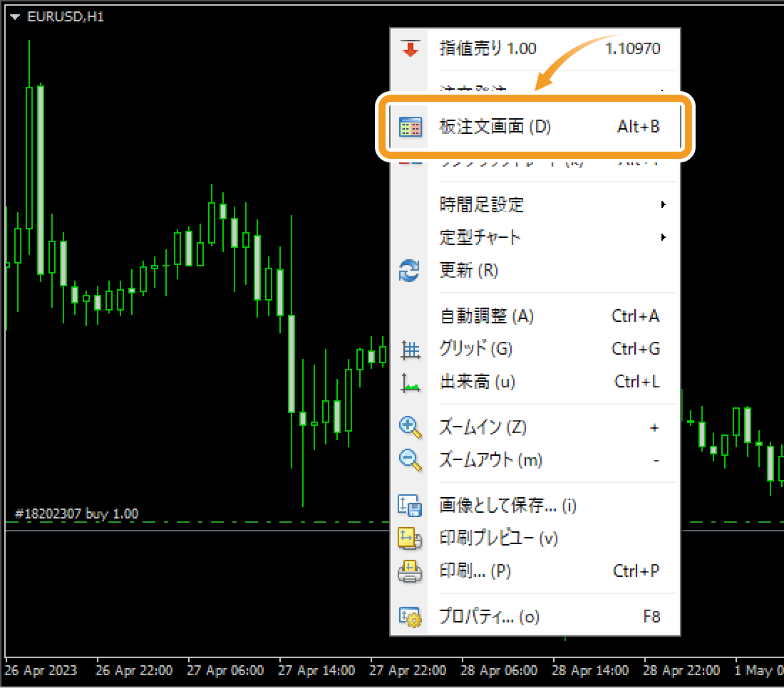Click the 28 Apr 22:00 time label
The width and height of the screenshot is (784, 688).
pos(681,670)
